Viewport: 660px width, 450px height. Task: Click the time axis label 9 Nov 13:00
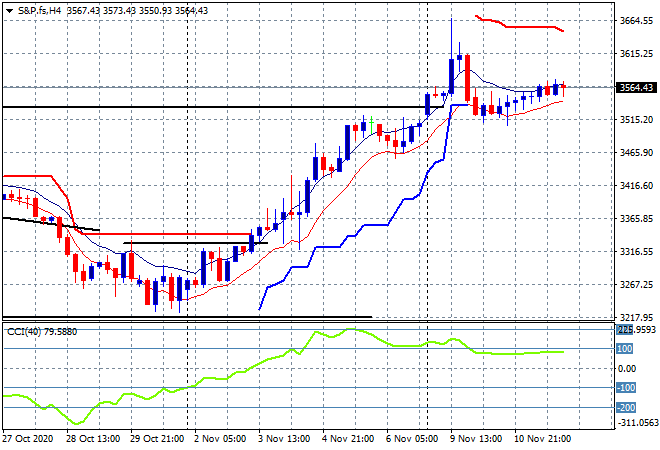(476, 439)
